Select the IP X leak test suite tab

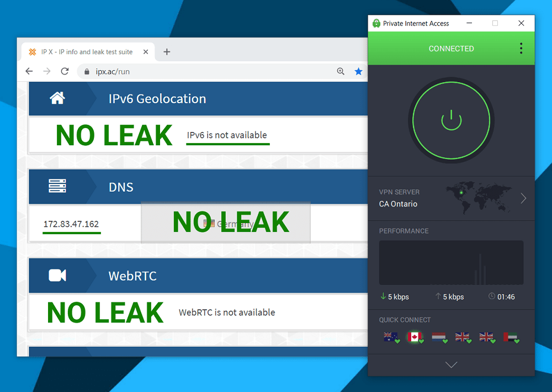(87, 52)
